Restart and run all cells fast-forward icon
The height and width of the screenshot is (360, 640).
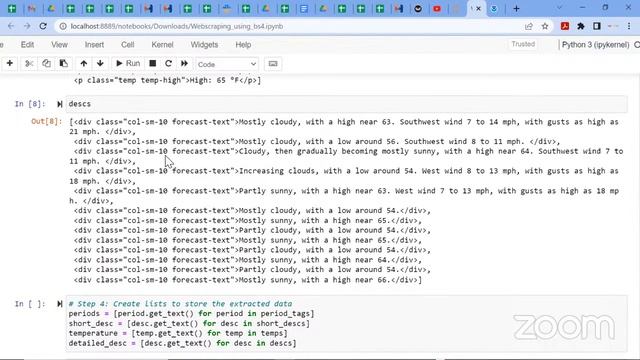click(x=184, y=64)
